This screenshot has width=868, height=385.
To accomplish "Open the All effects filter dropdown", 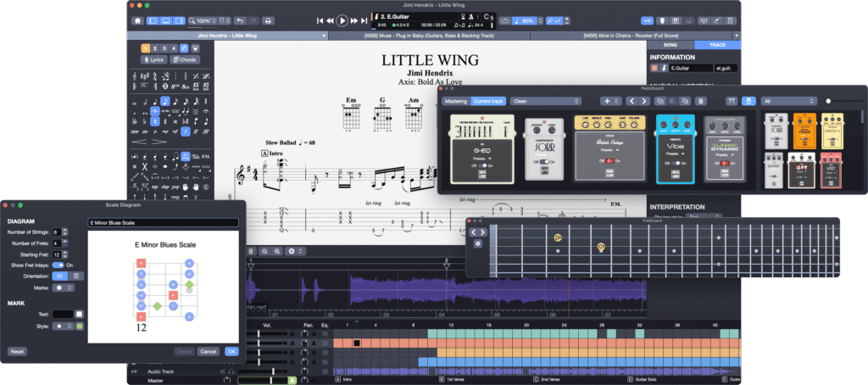I will click(789, 102).
